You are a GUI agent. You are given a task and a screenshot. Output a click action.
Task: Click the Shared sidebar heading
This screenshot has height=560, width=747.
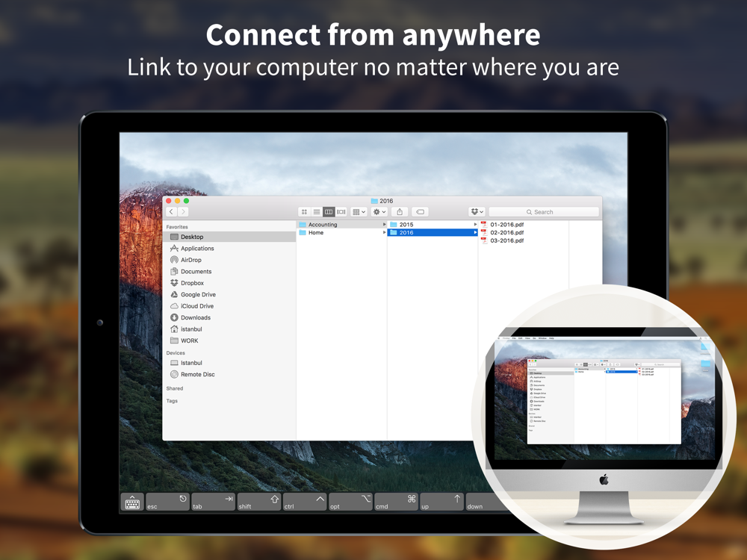click(x=175, y=388)
